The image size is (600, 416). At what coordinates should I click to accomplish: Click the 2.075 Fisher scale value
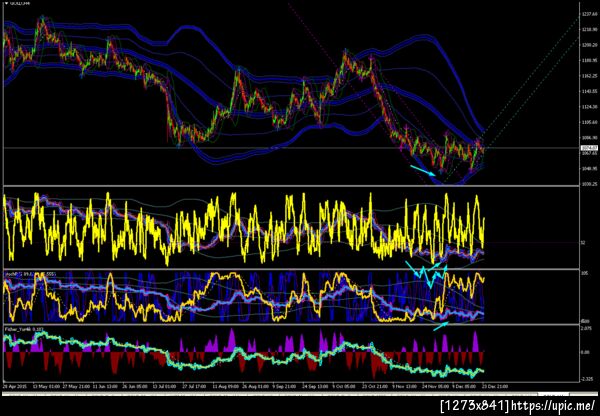587,329
